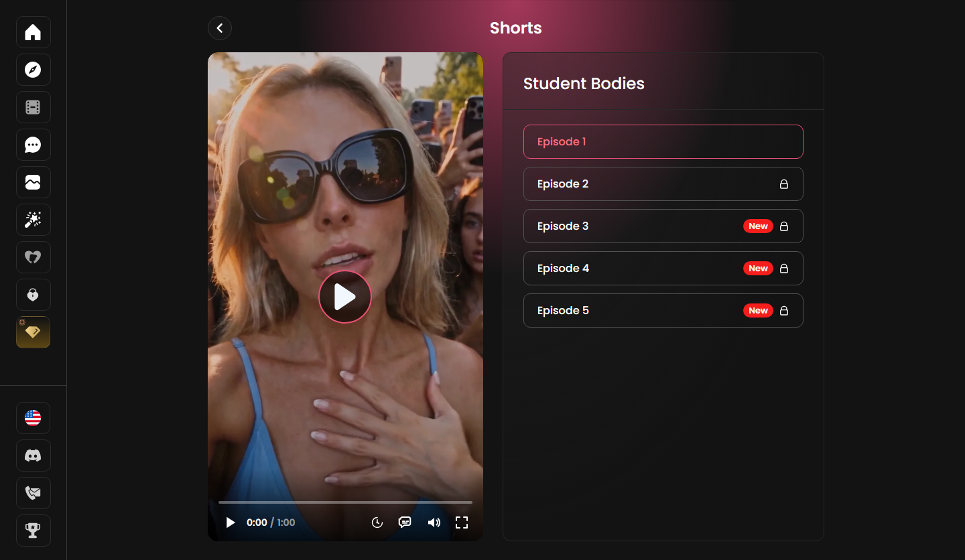Click the video progress bar
This screenshot has width=965, height=560.
pos(345,502)
